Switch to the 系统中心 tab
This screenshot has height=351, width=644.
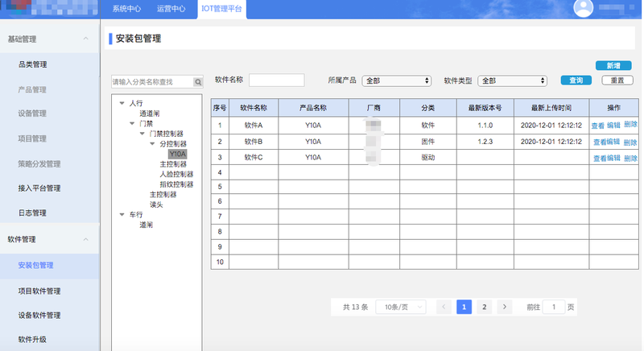click(126, 9)
